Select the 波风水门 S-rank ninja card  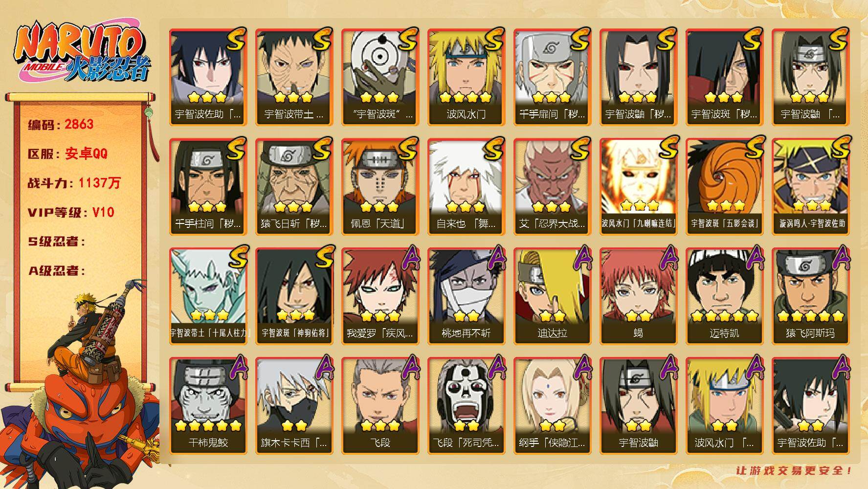[x=466, y=77]
